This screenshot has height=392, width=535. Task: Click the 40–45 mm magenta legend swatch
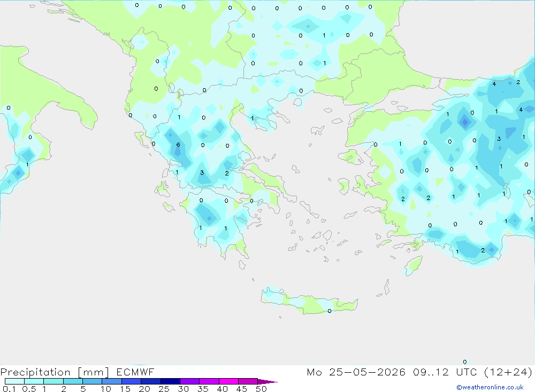point(228,381)
